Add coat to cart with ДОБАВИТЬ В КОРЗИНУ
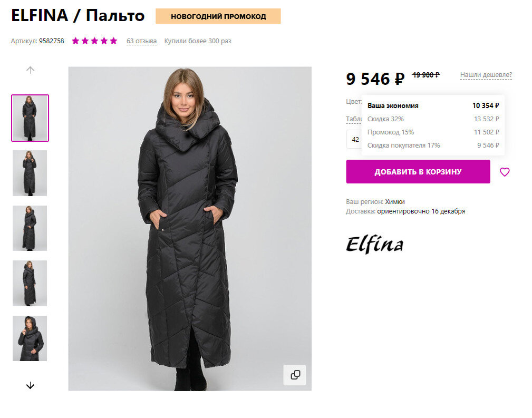Viewport: 532px width, 418px height. pos(418,172)
